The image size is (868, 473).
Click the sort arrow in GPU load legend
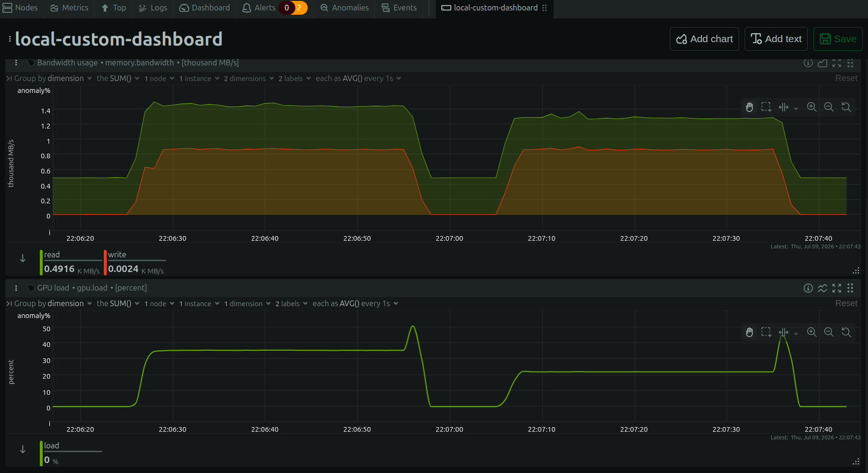coord(22,449)
